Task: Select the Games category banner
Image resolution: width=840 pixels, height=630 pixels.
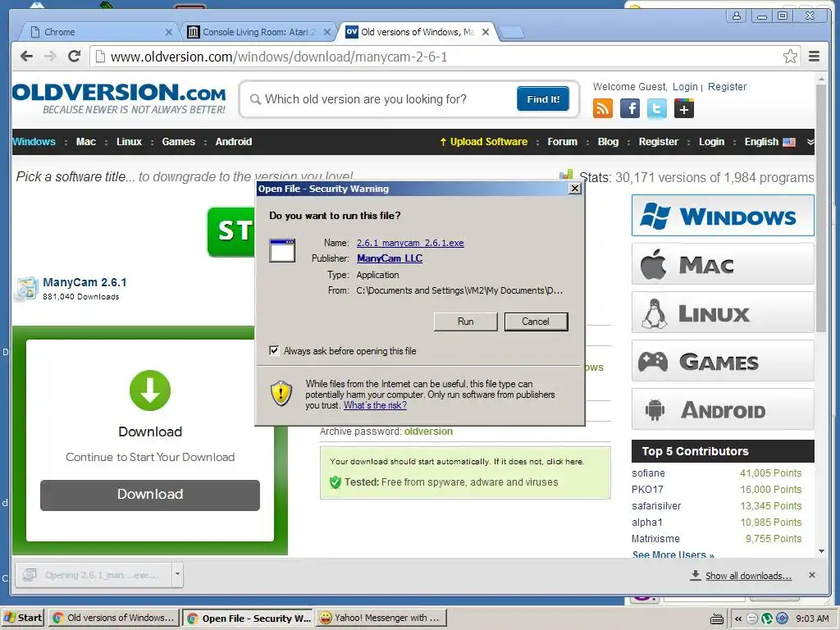Action: [723, 361]
